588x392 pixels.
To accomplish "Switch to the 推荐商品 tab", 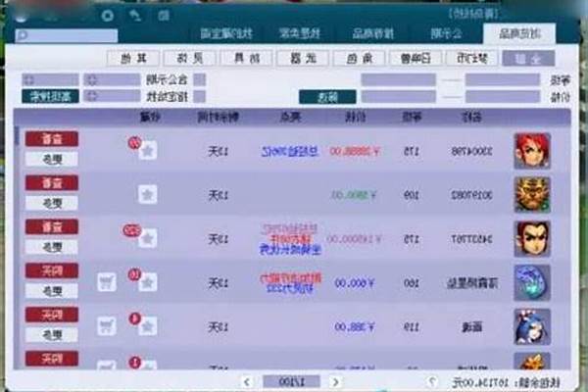I will (372, 33).
